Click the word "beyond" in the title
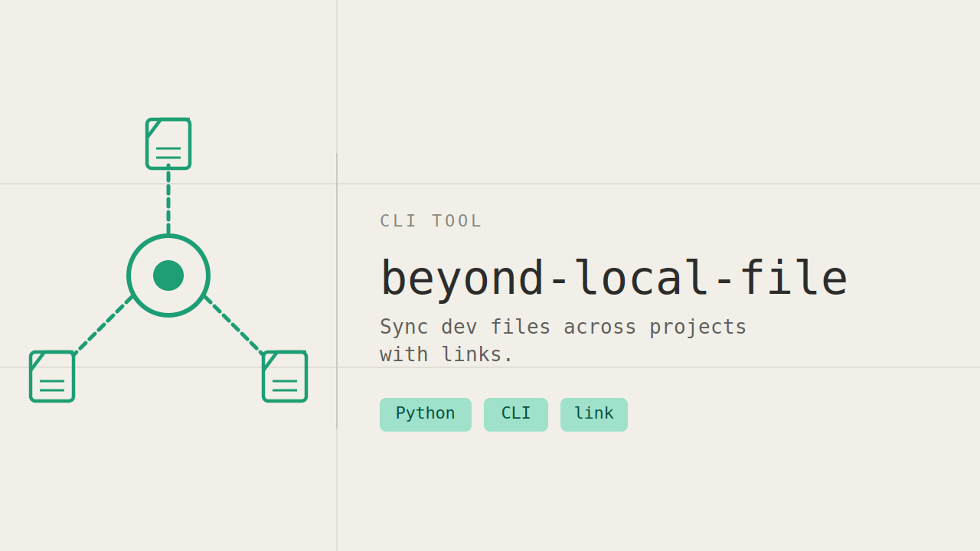This screenshot has width=980, height=551. click(x=462, y=279)
